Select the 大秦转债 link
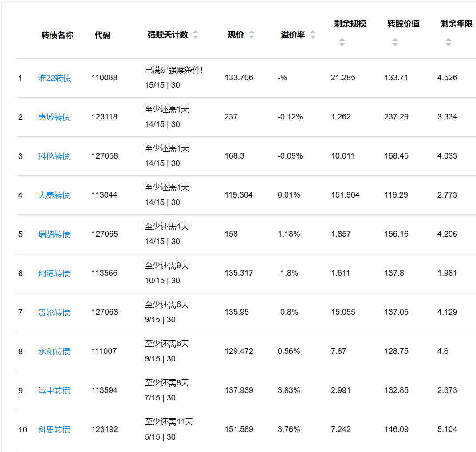This screenshot has width=476, height=452. [x=54, y=195]
